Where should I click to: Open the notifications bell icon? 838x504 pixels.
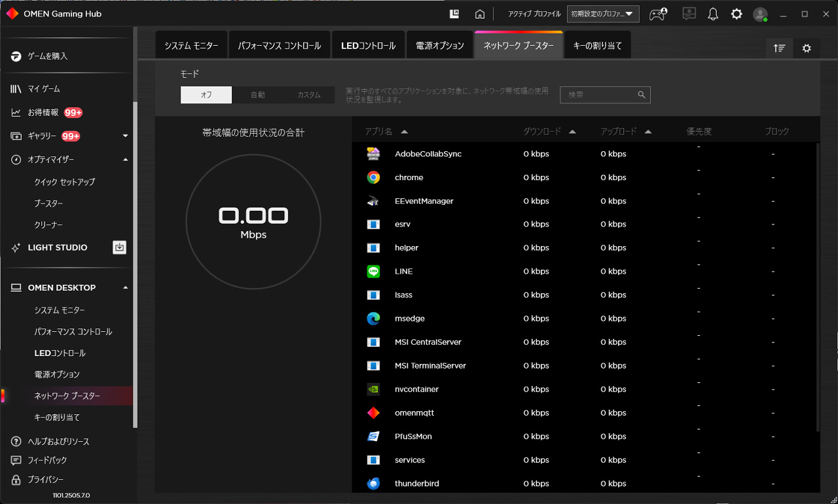[x=713, y=14]
